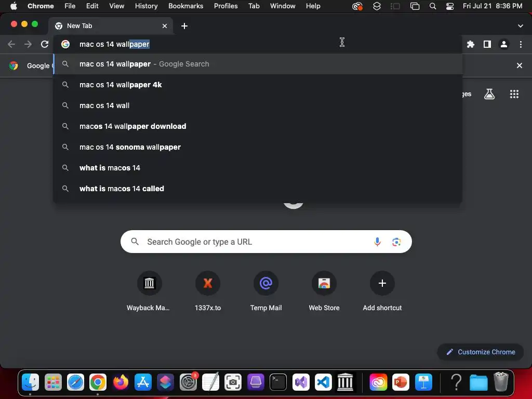Open Terminal from the Dock
This screenshot has width=532, height=399.
coord(278,382)
